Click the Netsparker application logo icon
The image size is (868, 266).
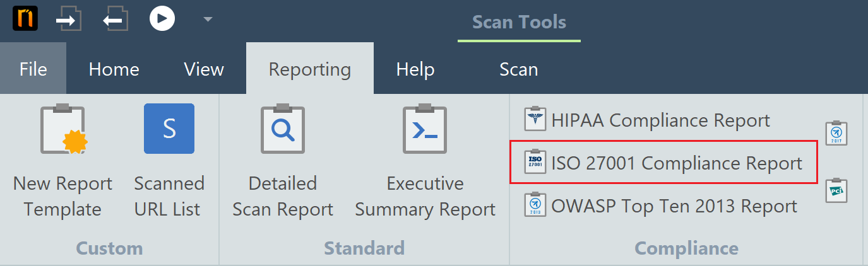(x=25, y=19)
